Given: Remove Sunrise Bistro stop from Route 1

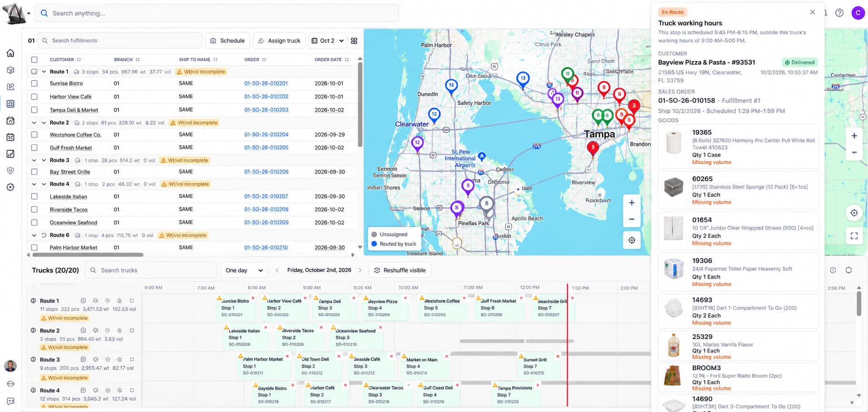Looking at the screenshot, I should [253, 298].
